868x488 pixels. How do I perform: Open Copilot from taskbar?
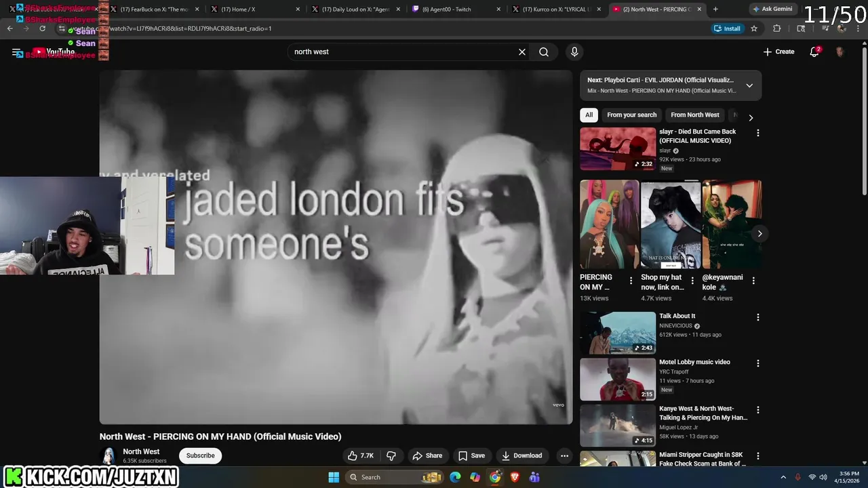click(475, 477)
